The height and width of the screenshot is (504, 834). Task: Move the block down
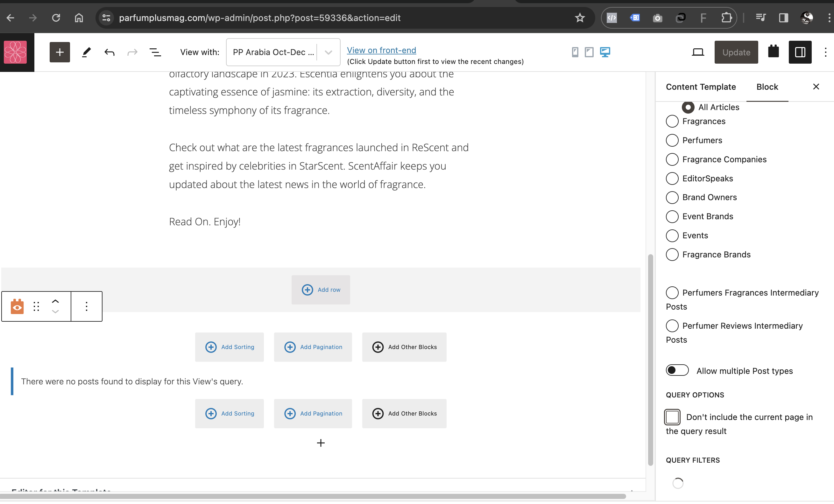point(55,312)
